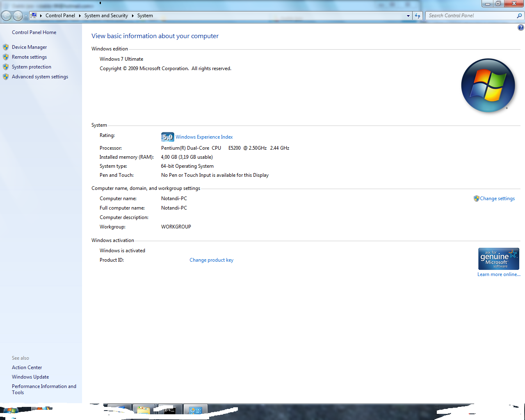The height and width of the screenshot is (420, 525).
Task: Click Control Panel in the breadcrumb
Action: pyautogui.click(x=60, y=16)
